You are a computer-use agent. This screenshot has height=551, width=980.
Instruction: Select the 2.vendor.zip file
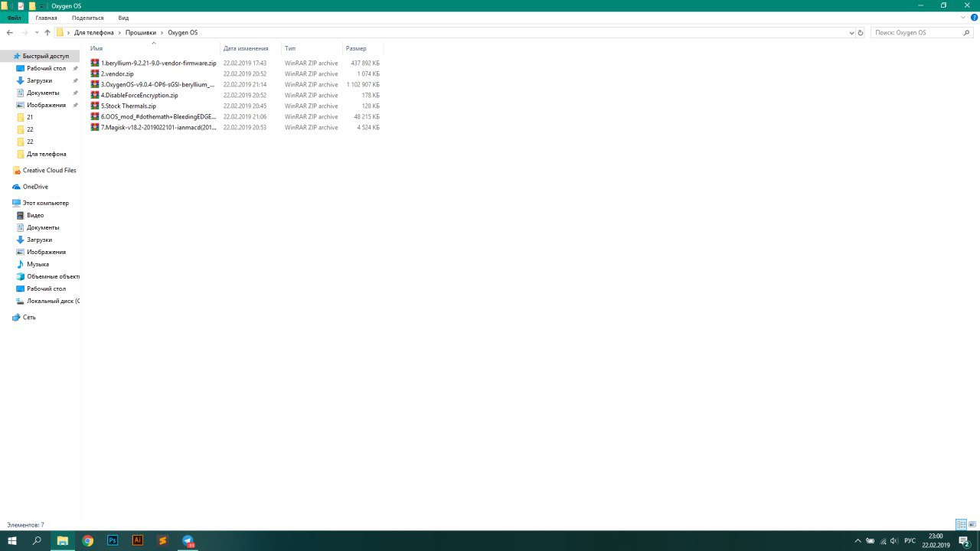pyautogui.click(x=117, y=73)
